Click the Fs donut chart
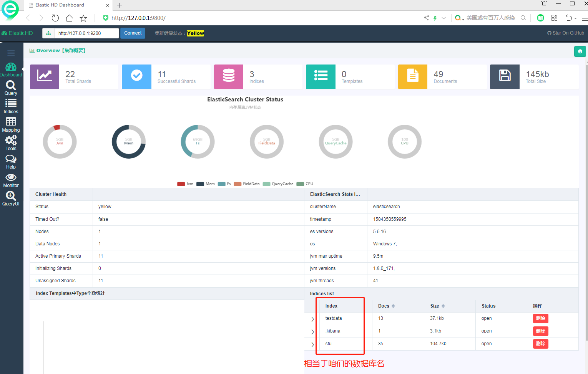 [x=198, y=142]
